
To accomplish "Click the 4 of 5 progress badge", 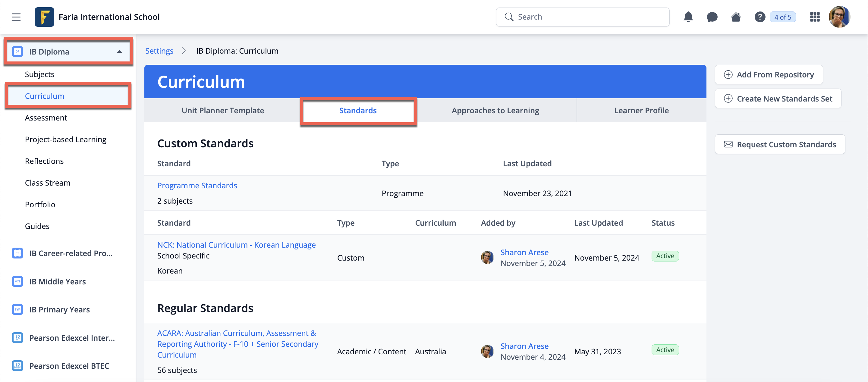I will click(782, 17).
